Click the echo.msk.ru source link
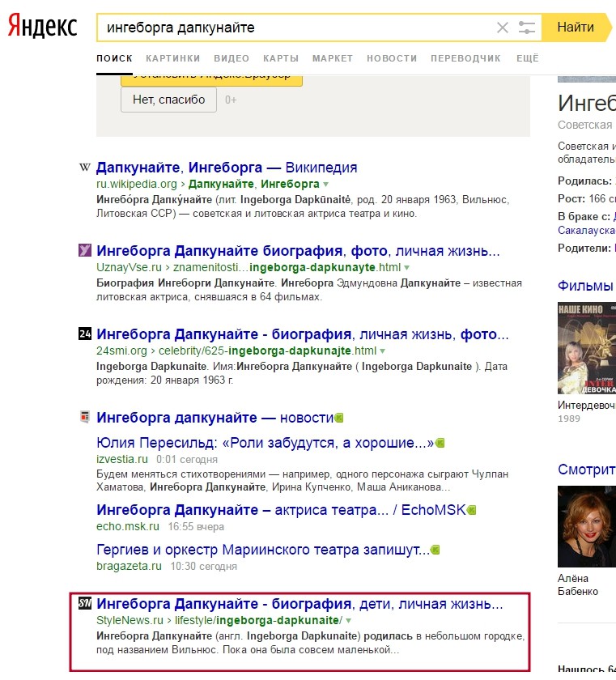 point(127,526)
